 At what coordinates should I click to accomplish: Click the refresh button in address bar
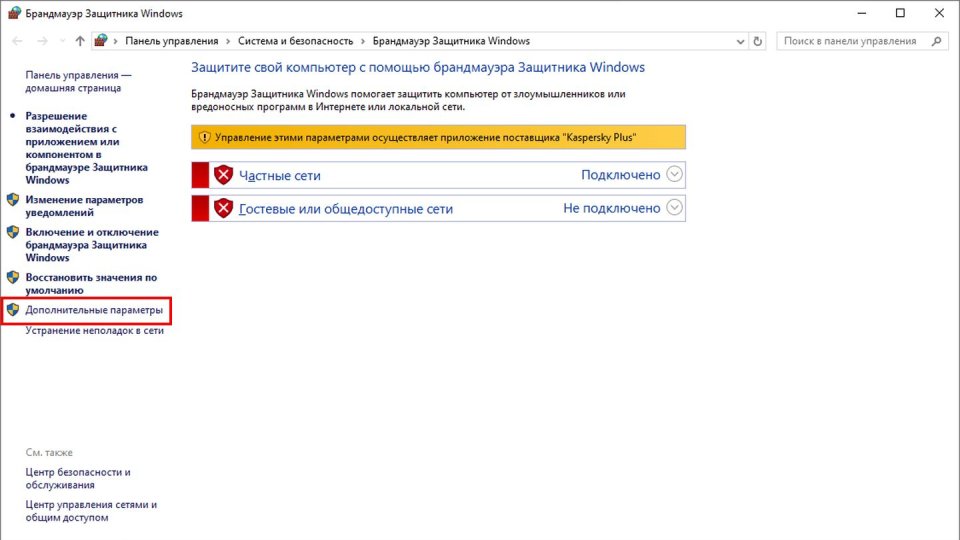point(757,41)
